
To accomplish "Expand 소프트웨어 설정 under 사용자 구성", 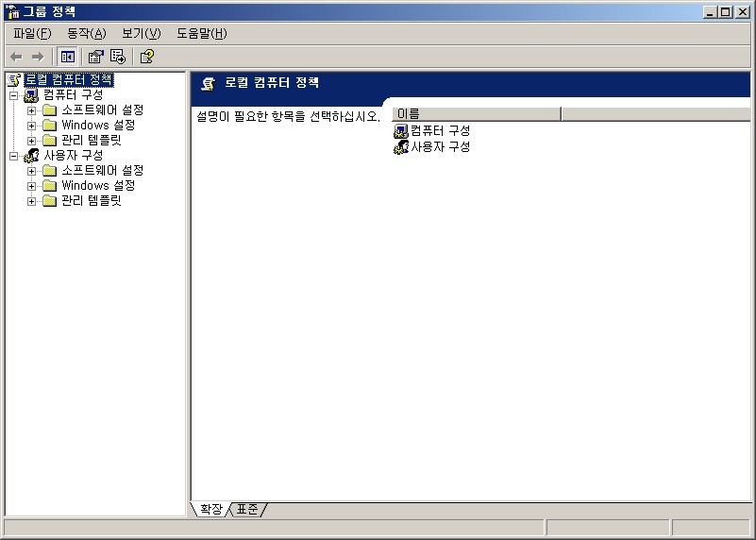I will (31, 171).
